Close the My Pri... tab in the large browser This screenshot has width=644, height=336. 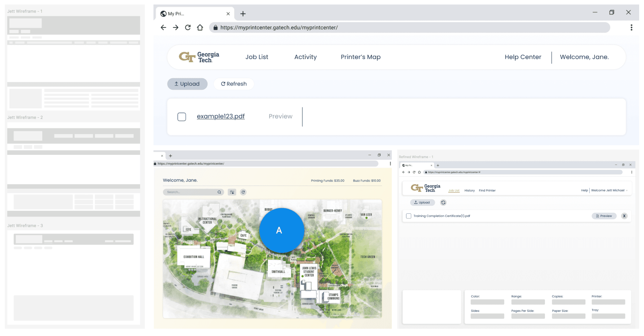(228, 14)
